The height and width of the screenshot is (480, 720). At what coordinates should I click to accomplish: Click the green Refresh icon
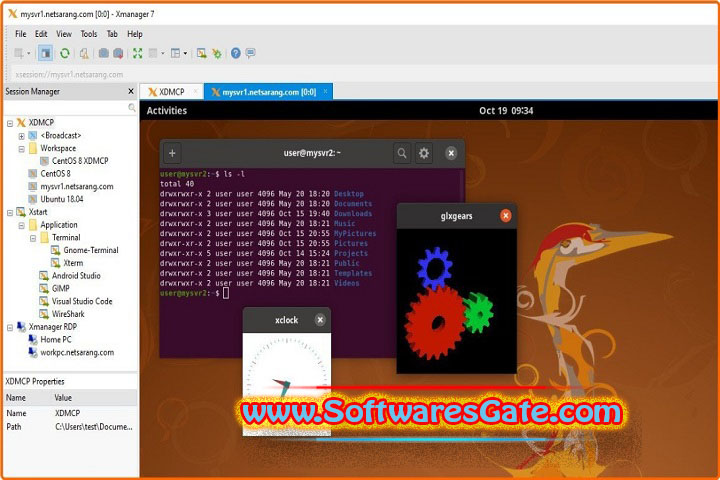click(x=64, y=53)
